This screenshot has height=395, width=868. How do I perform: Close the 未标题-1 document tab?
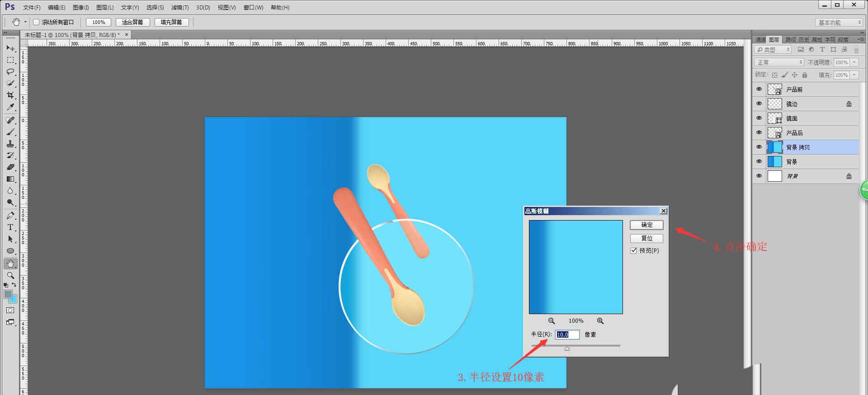point(127,34)
